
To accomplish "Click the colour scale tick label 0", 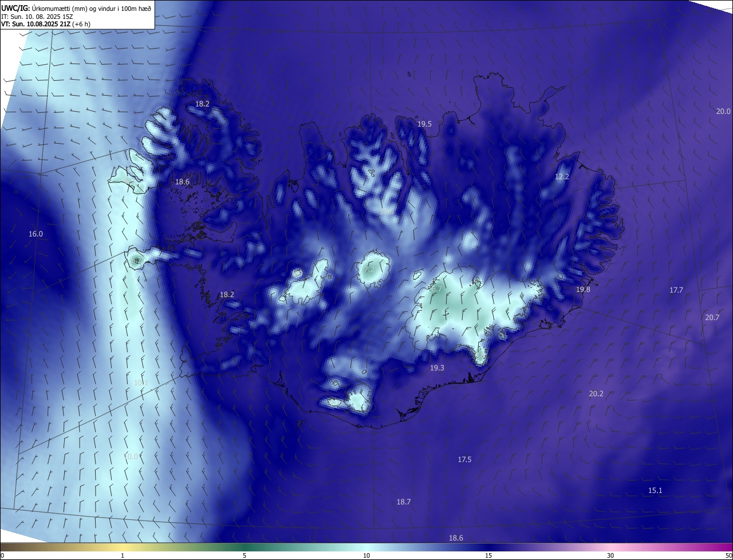I will (2, 555).
